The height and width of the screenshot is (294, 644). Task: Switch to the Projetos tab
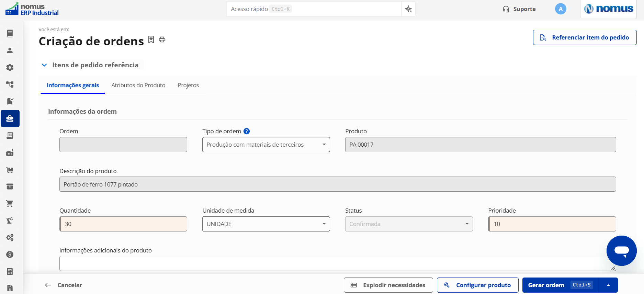coord(188,85)
